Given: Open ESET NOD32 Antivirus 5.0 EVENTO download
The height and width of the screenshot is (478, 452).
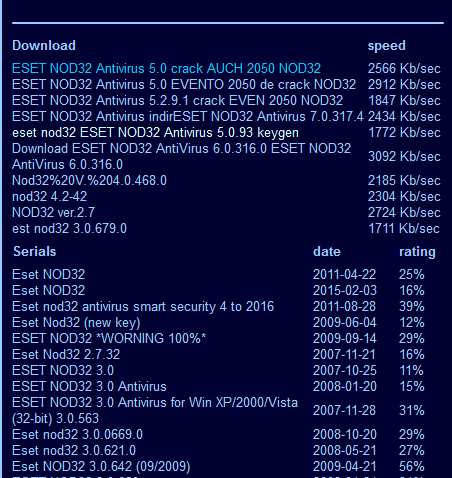Looking at the screenshot, I should point(184,84).
